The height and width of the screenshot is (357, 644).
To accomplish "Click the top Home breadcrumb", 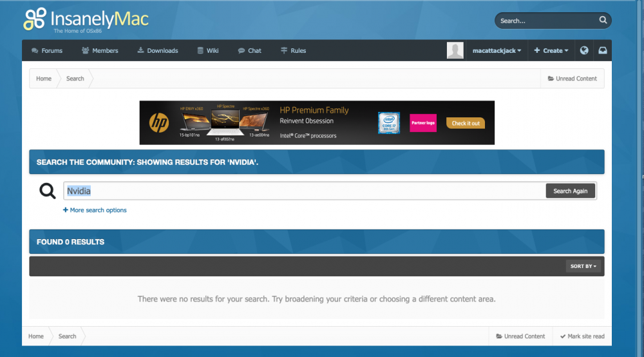I will (44, 79).
